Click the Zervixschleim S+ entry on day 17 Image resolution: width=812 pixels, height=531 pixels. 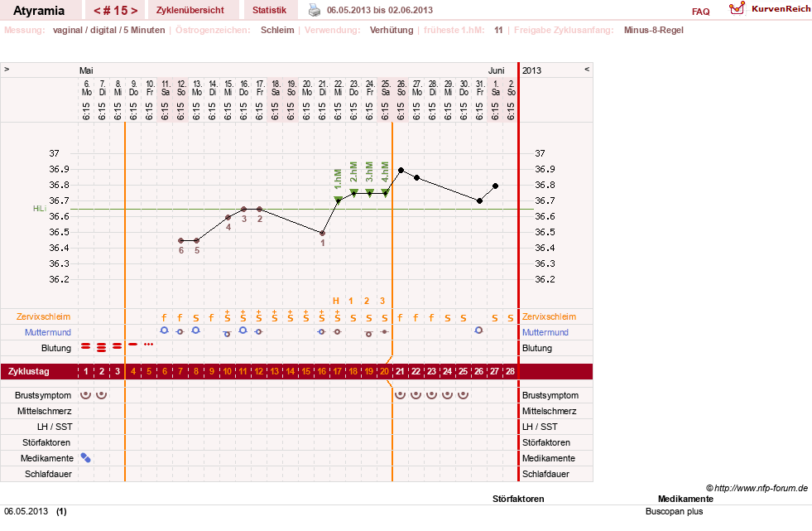pyautogui.click(x=337, y=316)
